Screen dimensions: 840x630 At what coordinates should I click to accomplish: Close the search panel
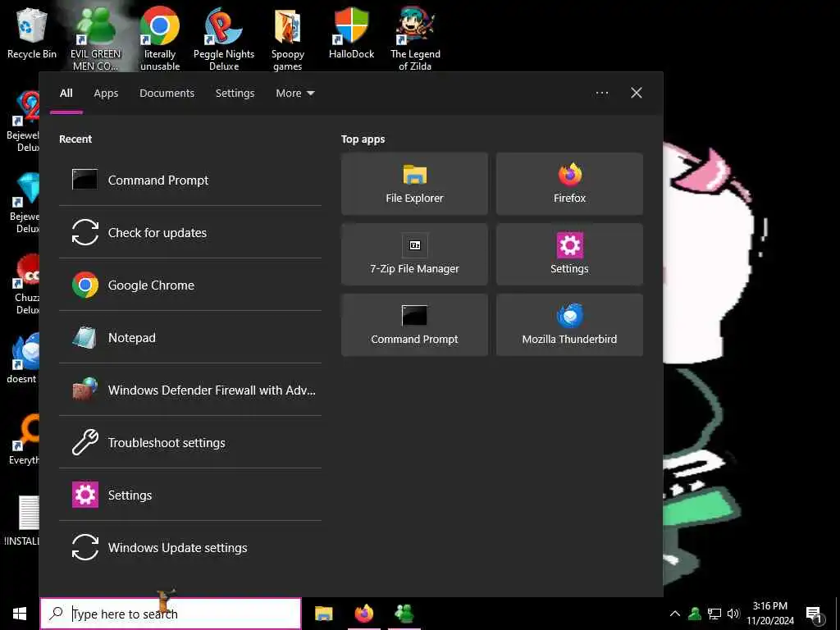coord(637,94)
